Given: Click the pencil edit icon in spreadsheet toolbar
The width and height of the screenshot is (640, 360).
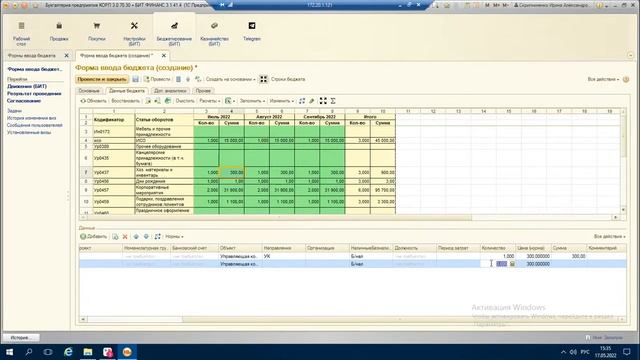Looking at the screenshot, I should [x=312, y=101].
